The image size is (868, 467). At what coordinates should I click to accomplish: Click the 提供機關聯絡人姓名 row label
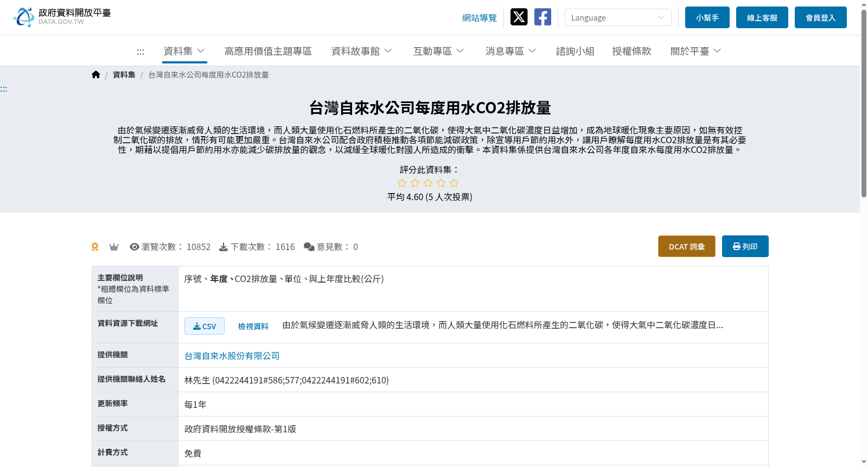click(x=132, y=379)
